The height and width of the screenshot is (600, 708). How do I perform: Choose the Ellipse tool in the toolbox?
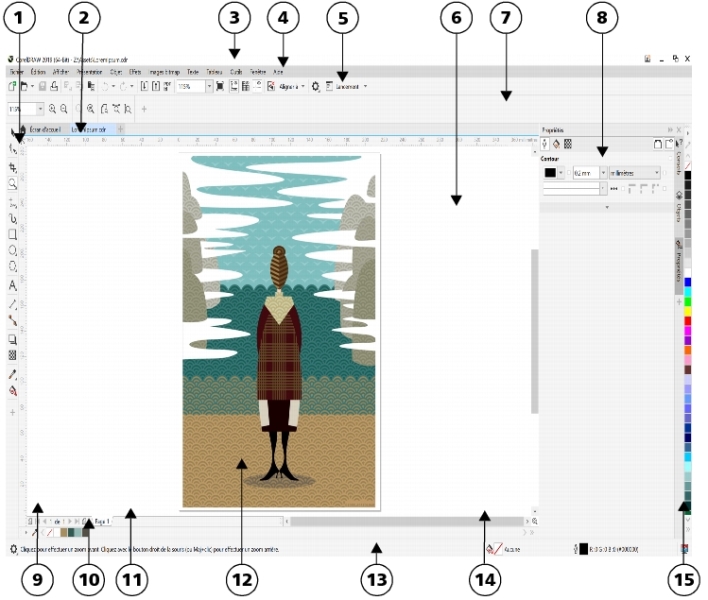click(12, 251)
